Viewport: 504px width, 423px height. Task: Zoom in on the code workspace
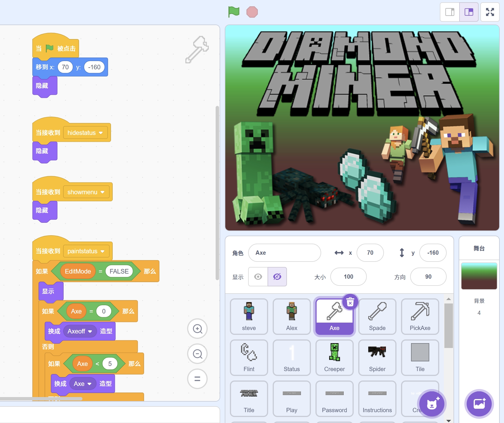(x=197, y=329)
